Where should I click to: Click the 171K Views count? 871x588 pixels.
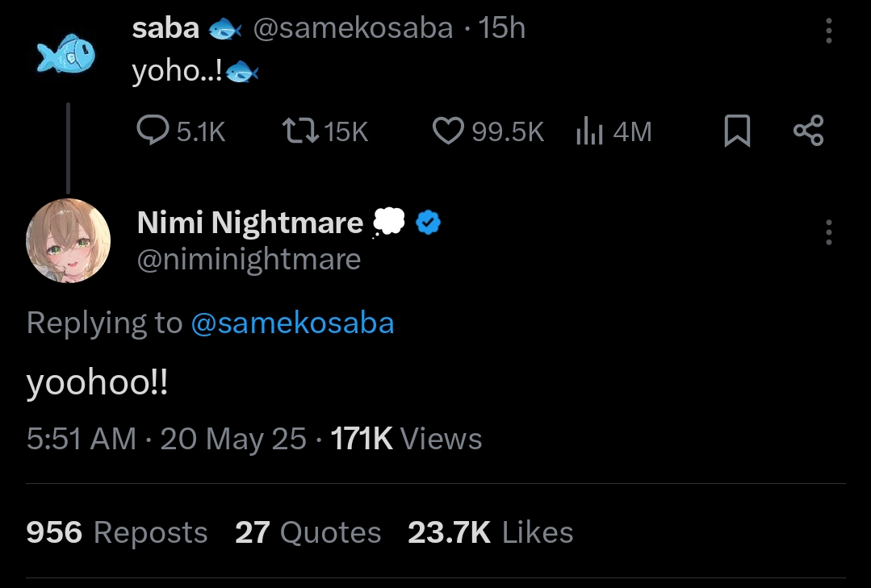(406, 439)
